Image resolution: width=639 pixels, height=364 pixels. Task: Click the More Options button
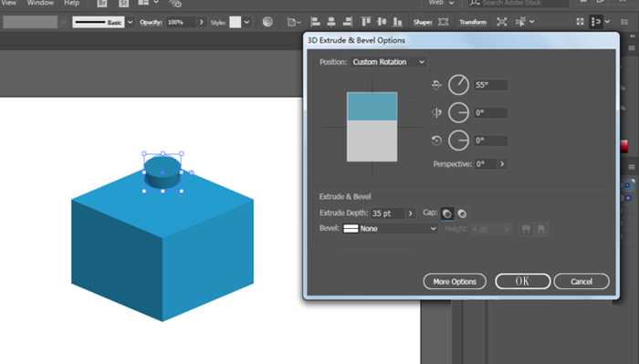(455, 281)
